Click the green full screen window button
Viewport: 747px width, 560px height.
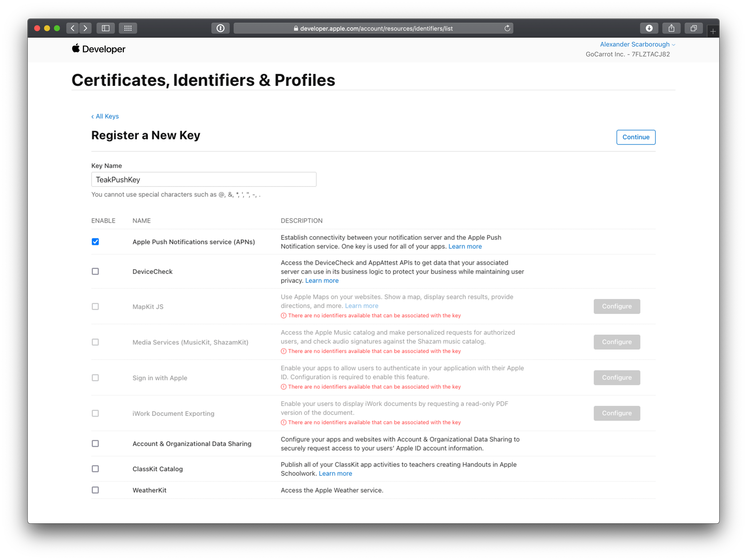point(57,28)
